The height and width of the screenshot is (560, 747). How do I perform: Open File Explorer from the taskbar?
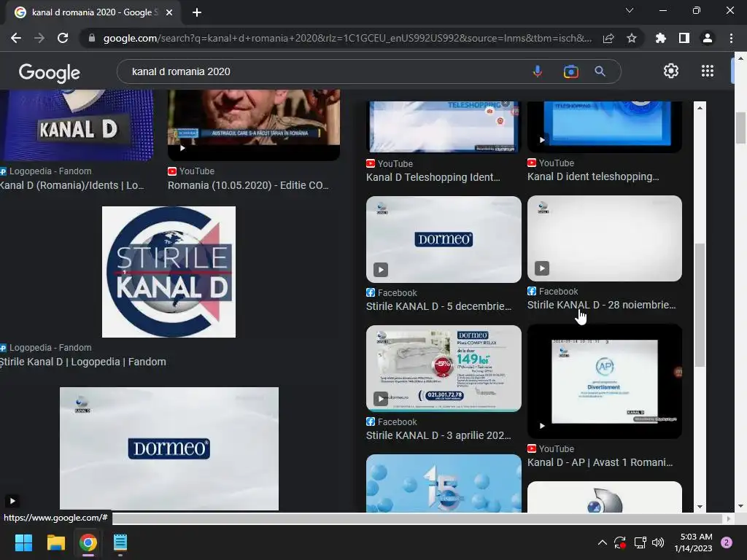(x=55, y=542)
